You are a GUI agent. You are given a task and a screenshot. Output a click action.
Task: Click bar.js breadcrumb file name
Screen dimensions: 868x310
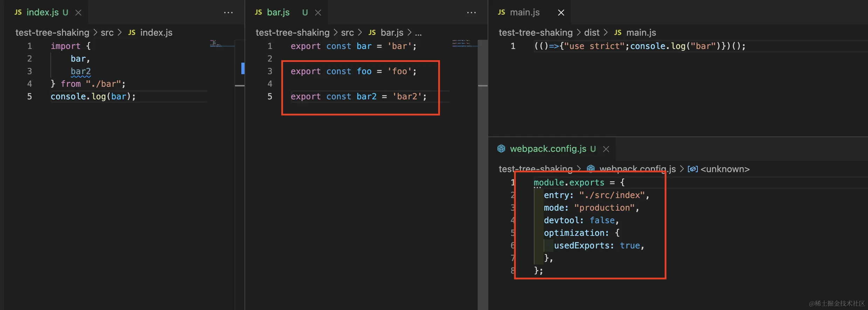pos(392,33)
